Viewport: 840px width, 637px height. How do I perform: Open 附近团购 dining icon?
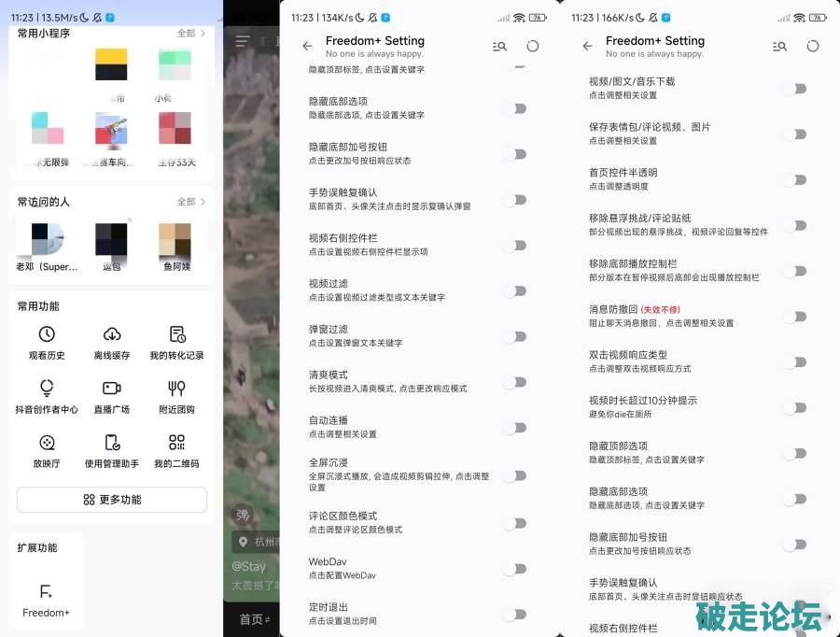pos(176,388)
